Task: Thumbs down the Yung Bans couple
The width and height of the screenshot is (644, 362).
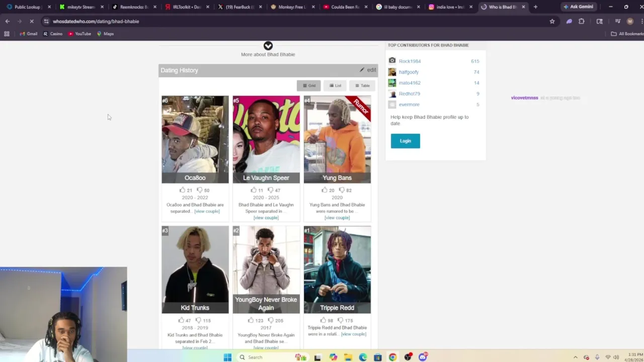Action: click(341, 190)
